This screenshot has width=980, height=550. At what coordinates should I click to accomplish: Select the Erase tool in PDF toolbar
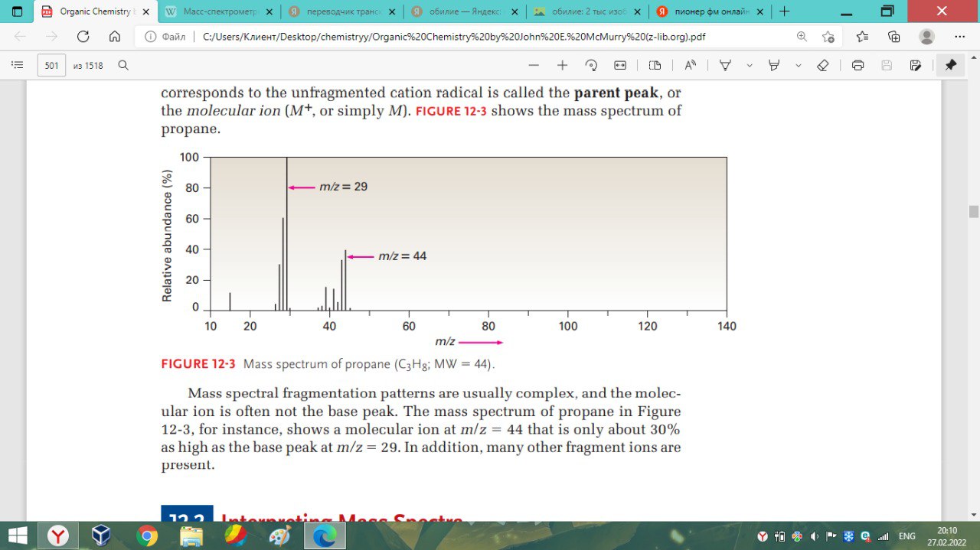pos(823,66)
